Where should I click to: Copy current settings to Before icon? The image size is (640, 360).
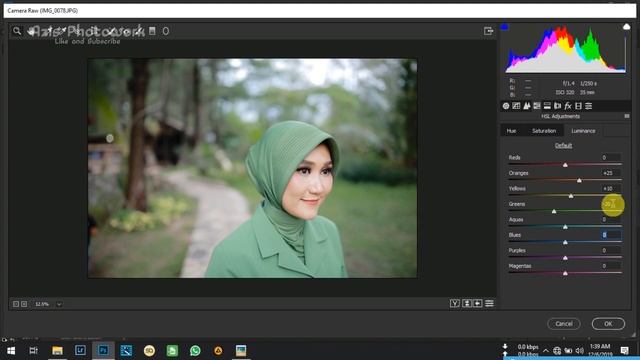478,303
